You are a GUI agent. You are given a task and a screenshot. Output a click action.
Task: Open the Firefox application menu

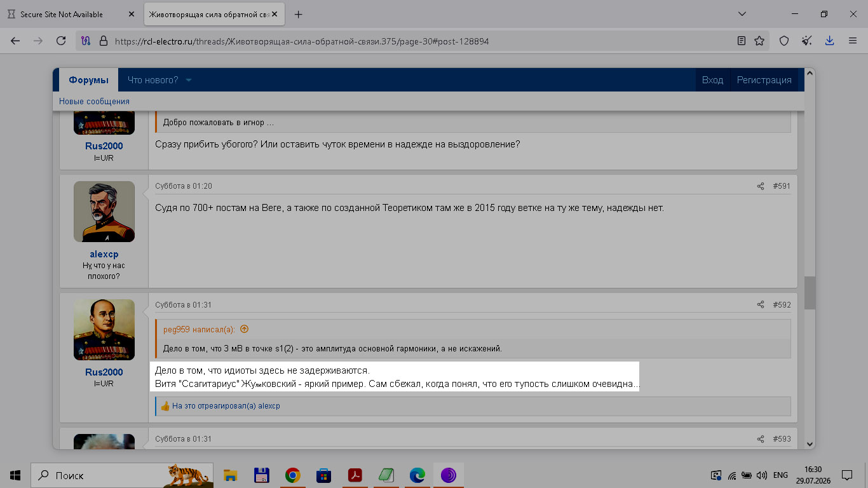pos(853,41)
